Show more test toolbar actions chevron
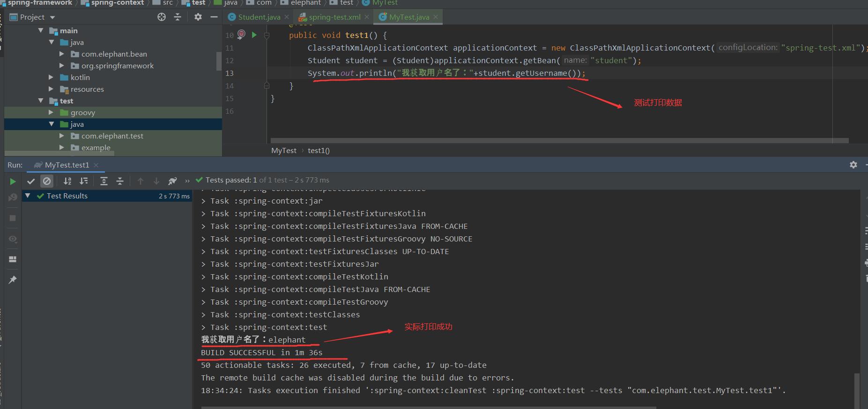 (187, 181)
